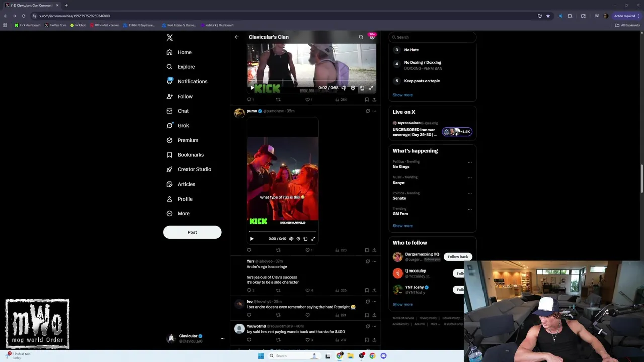The width and height of the screenshot is (644, 362).
Task: Click the Profile person icon
Action: click(x=169, y=199)
